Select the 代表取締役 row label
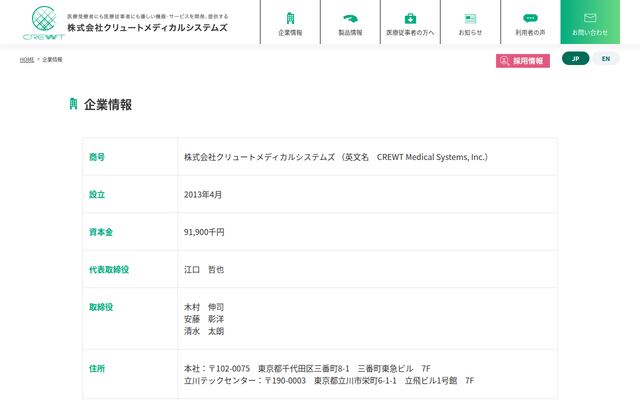This screenshot has height=400, width=640. pos(109,270)
